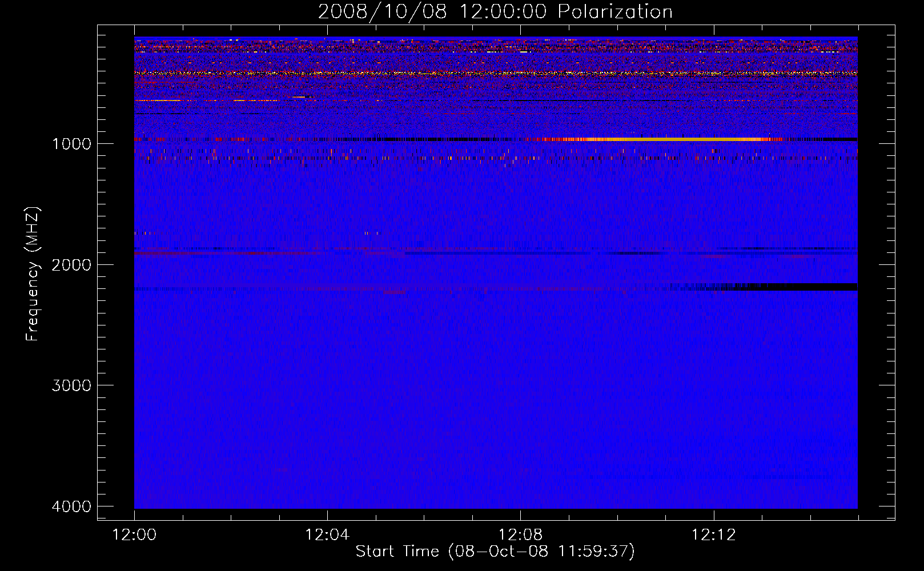The image size is (924, 571).
Task: Select the 'Frequency (MHZ)' y-axis label
Action: tap(33, 274)
